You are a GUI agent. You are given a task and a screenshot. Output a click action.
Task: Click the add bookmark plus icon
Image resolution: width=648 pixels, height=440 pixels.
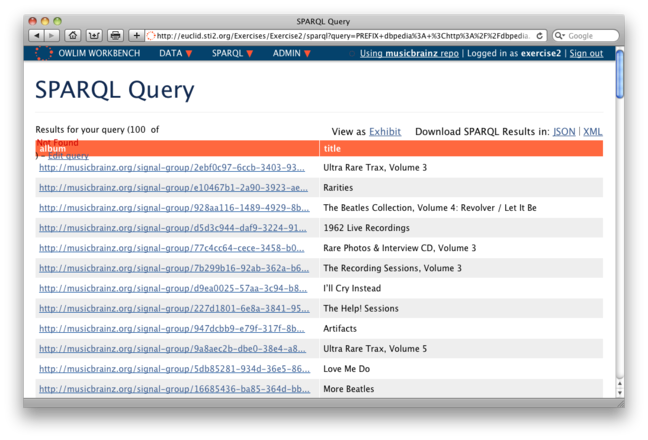coord(136,35)
